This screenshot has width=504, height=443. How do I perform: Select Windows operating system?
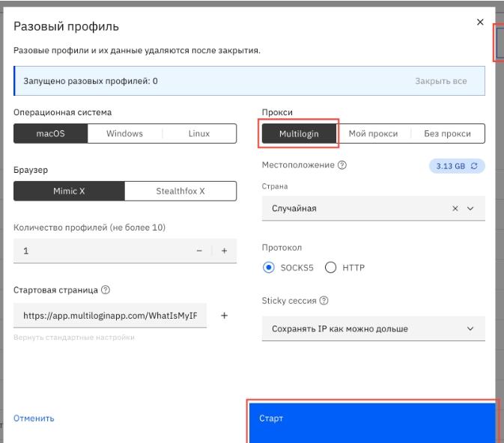(x=125, y=133)
